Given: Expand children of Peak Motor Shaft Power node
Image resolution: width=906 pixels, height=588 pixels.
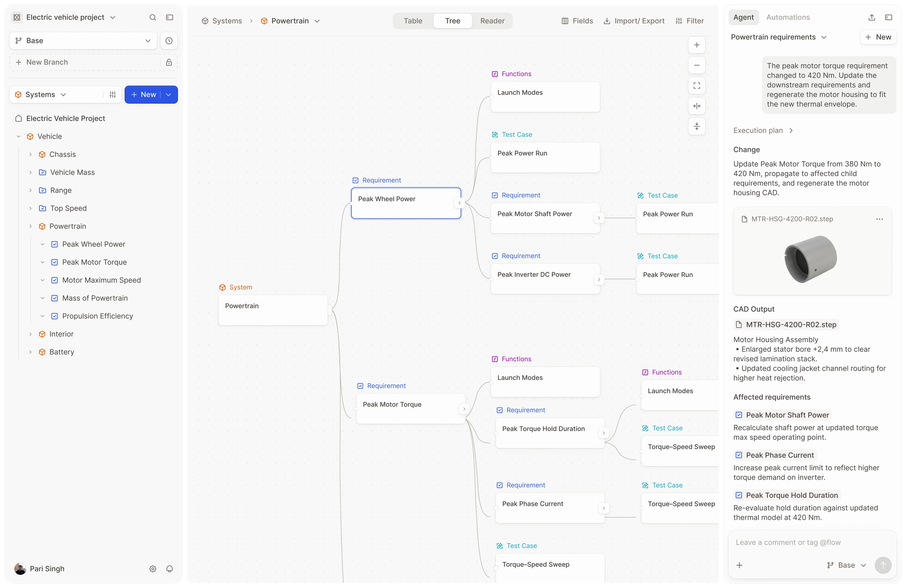Looking at the screenshot, I should (599, 218).
